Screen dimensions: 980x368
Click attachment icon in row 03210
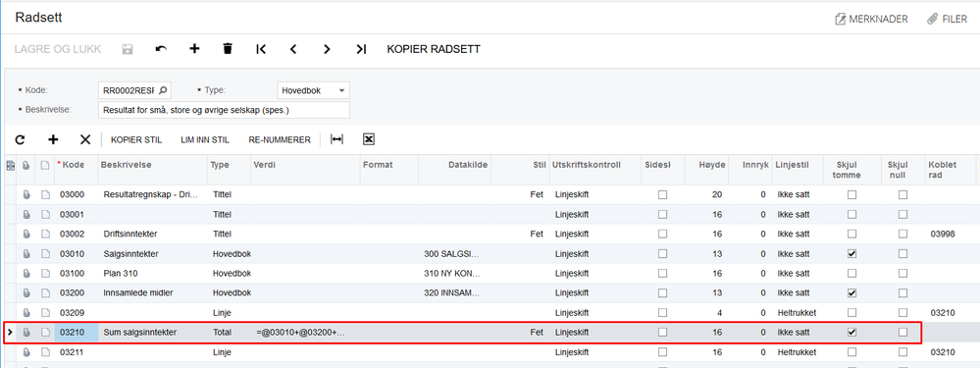tap(26, 333)
